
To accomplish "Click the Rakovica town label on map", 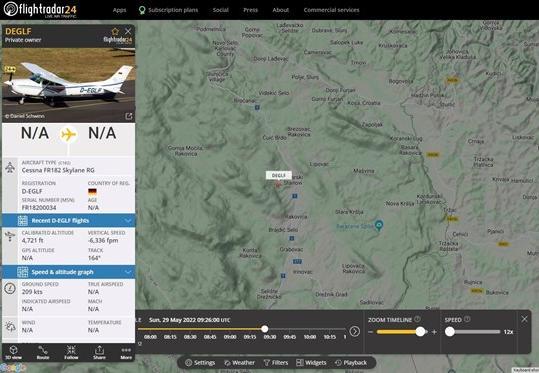I will (x=295, y=217).
